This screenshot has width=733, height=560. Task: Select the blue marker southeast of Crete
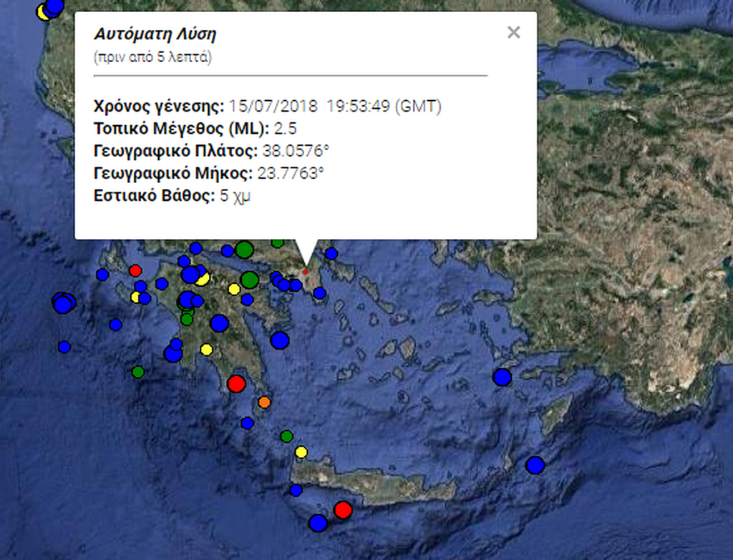click(x=535, y=466)
